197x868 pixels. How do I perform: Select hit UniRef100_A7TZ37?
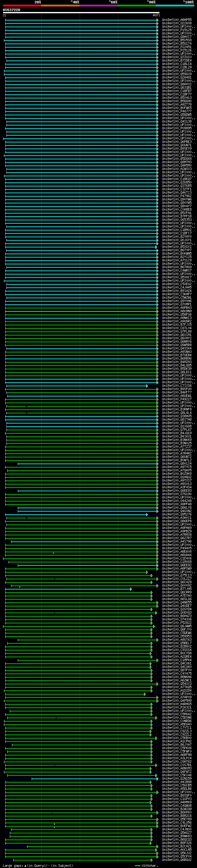[177, 447]
